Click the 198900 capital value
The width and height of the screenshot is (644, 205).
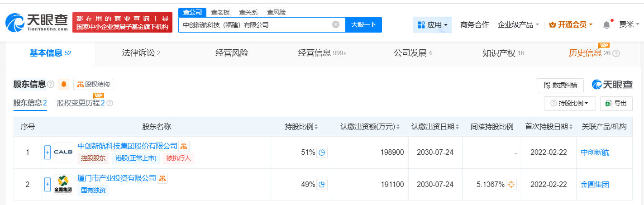tap(392, 153)
